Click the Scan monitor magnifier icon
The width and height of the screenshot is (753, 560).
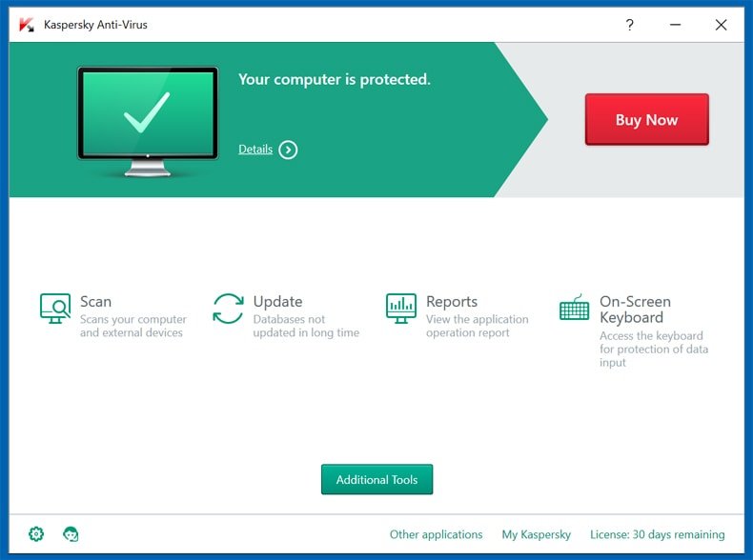coord(55,309)
